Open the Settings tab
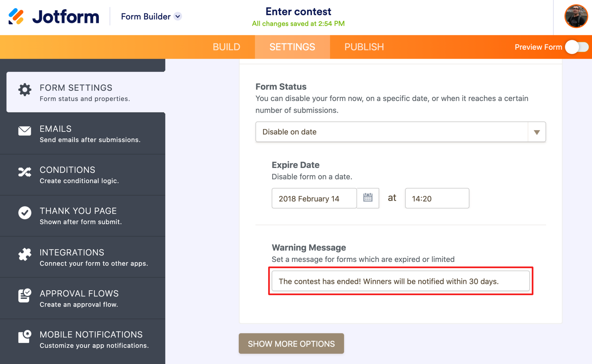592x364 pixels. click(x=292, y=47)
